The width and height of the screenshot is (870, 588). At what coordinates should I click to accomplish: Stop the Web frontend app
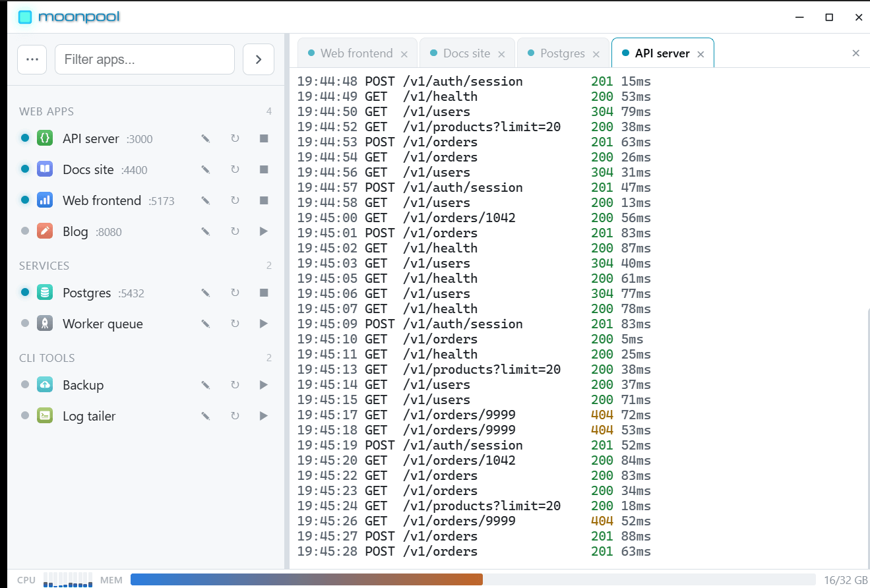(264, 200)
